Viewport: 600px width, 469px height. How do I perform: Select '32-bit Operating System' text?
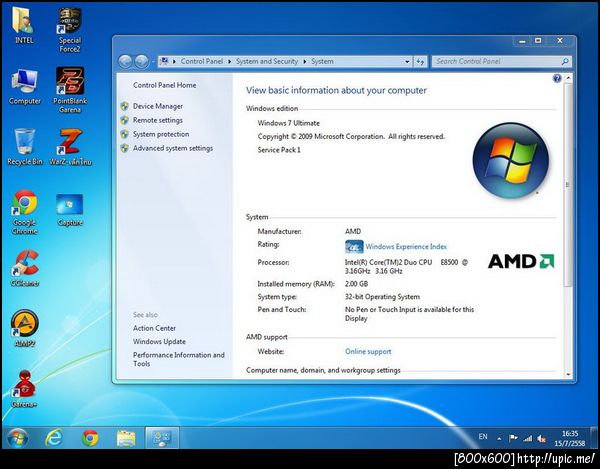[382, 297]
